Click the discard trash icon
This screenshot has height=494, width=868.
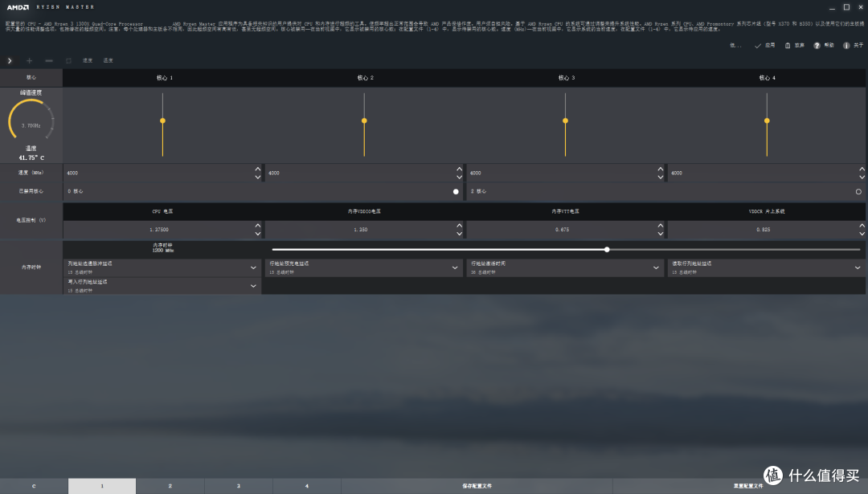click(x=788, y=46)
